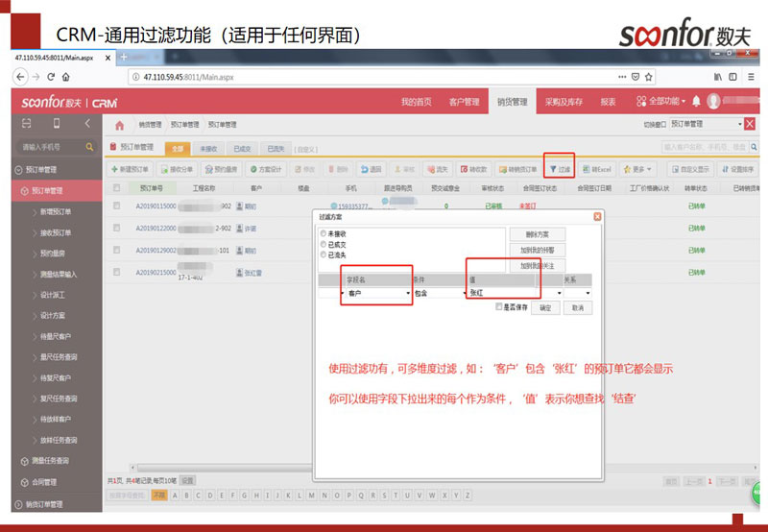The width and height of the screenshot is (768, 532).
Task: Check the 是否保存 checkbox
Action: click(x=499, y=307)
